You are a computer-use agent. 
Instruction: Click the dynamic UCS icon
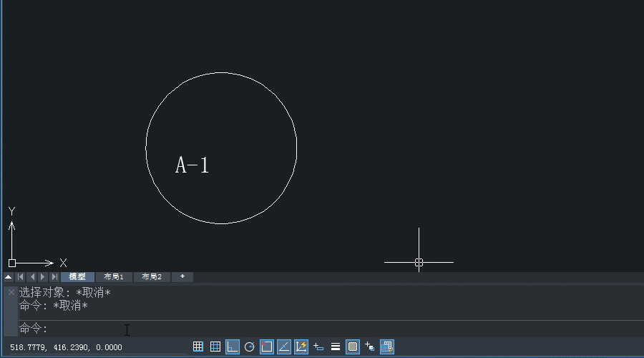(301, 347)
